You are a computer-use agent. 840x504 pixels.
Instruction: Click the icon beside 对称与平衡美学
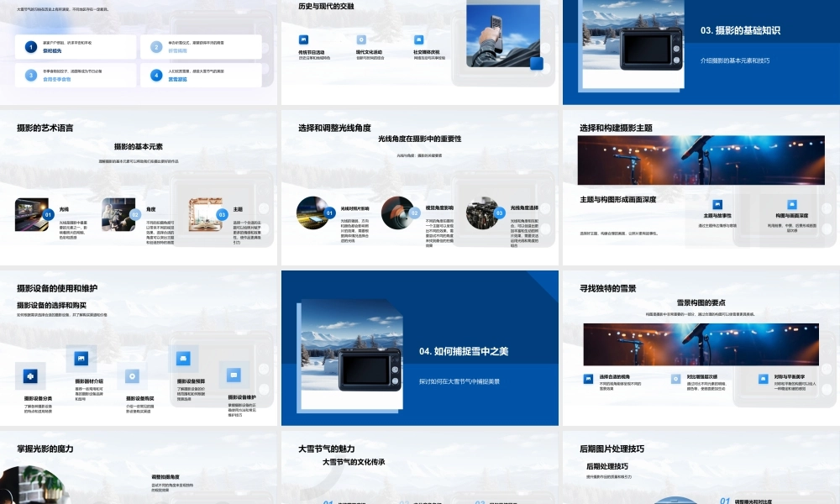pos(764,379)
